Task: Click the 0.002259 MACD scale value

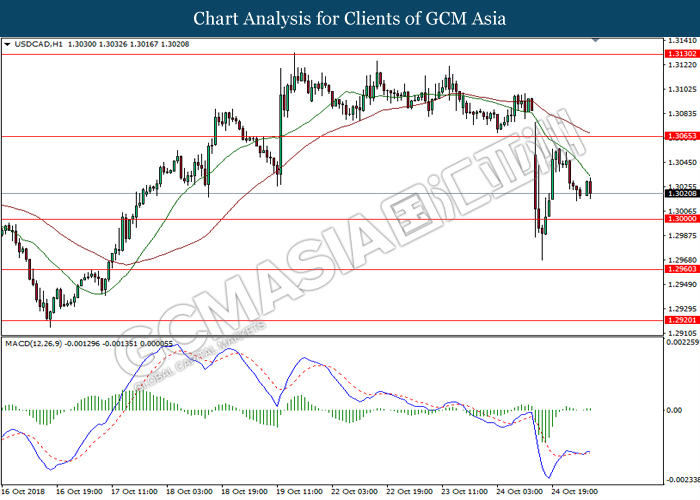Action: click(683, 342)
